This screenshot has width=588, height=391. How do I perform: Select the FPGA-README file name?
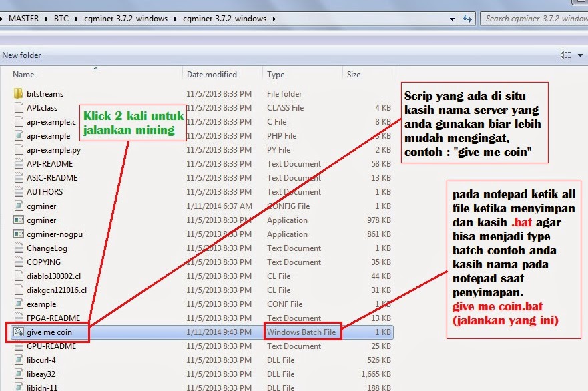[x=53, y=318]
